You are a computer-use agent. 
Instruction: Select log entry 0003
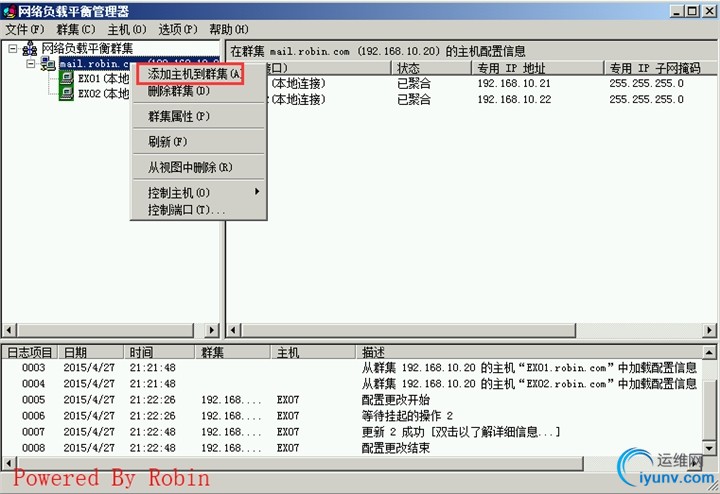[352, 368]
